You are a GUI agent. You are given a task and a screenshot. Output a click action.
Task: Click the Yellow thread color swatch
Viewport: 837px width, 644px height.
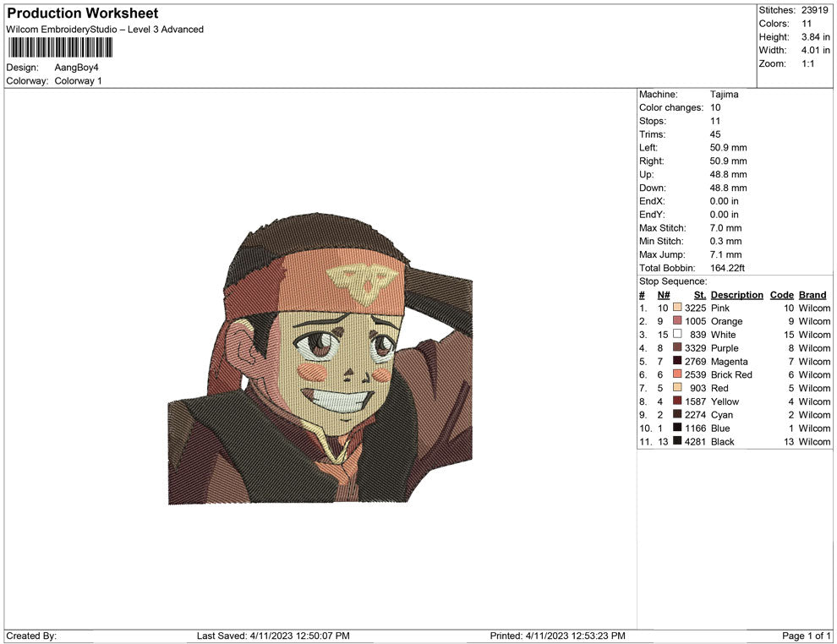[x=677, y=401]
